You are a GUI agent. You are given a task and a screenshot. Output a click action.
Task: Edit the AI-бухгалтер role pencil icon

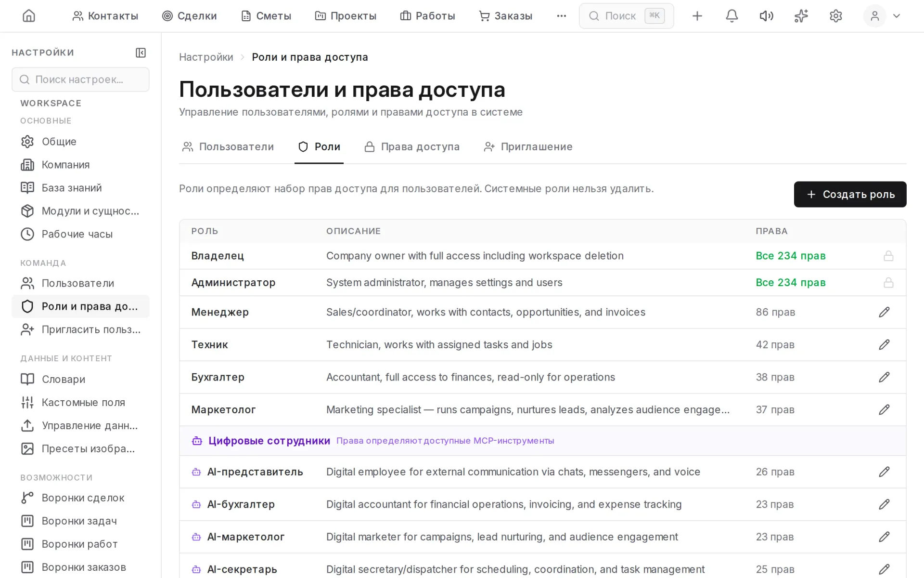pyautogui.click(x=884, y=504)
